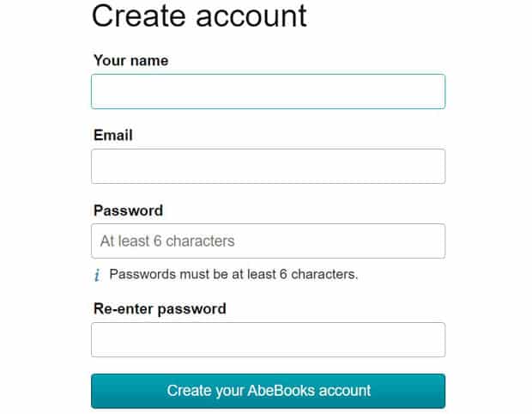
Task: Click the Create your AbeBooks account button
Action: click(268, 391)
